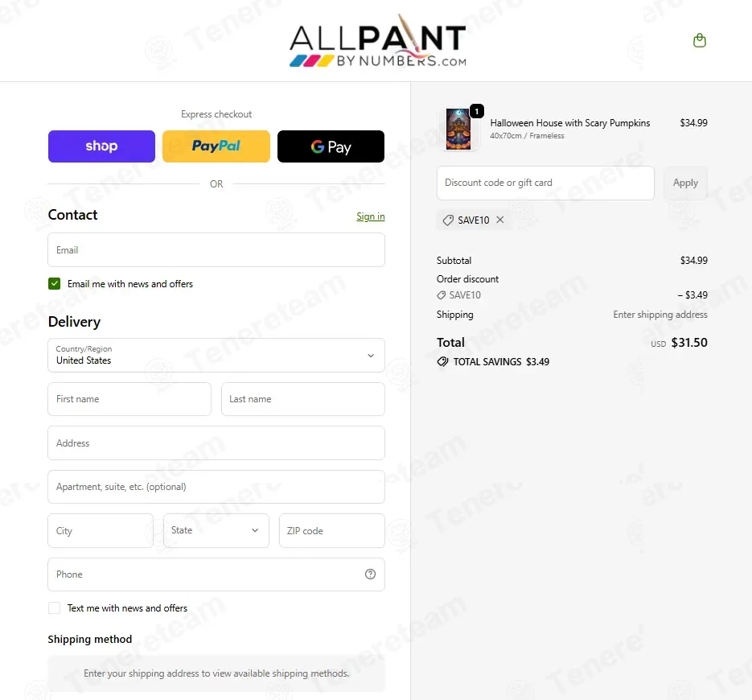Click the SAVE10 tag icon chip
Screen dimensions: 752x700
coord(448,220)
